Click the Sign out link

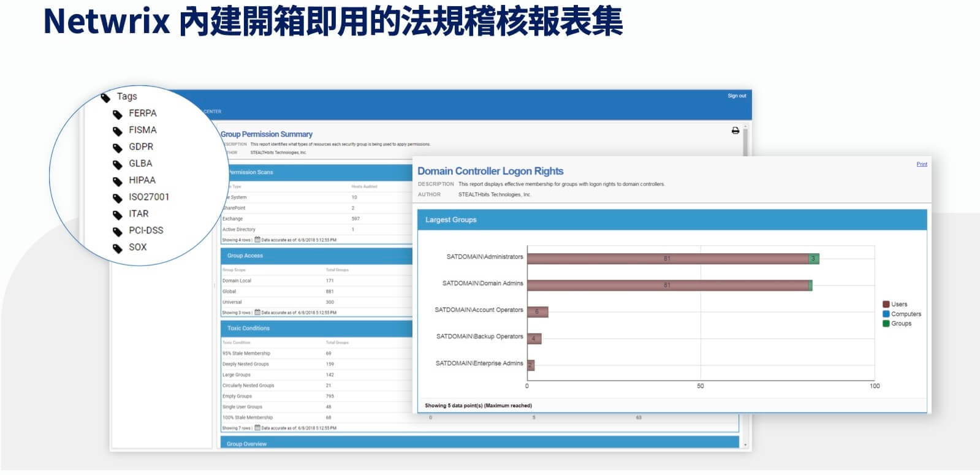(737, 96)
